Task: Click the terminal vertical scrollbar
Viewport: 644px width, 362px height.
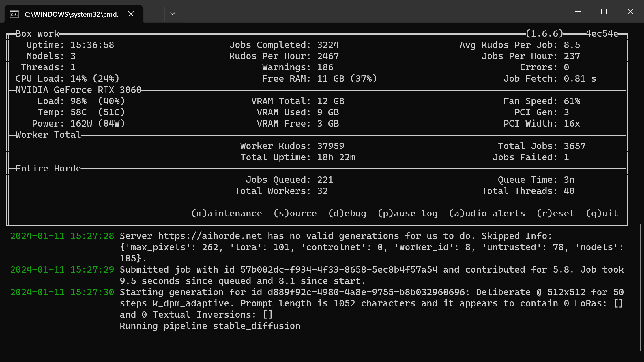Action: click(641, 287)
